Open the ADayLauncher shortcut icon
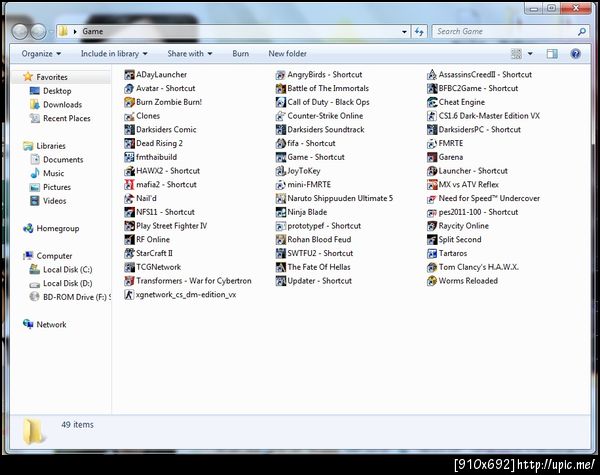Screen dimensions: 600x475 click(129, 75)
